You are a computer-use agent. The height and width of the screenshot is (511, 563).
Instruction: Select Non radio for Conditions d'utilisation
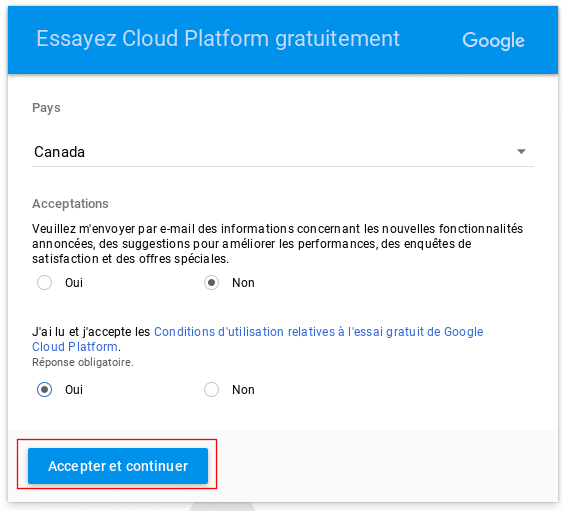211,390
